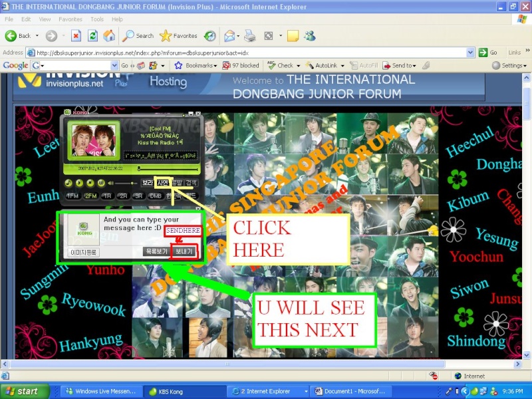Viewport: 532px width, 399px height.
Task: Open the Mail icon dropdown arrow
Action: tap(238, 36)
